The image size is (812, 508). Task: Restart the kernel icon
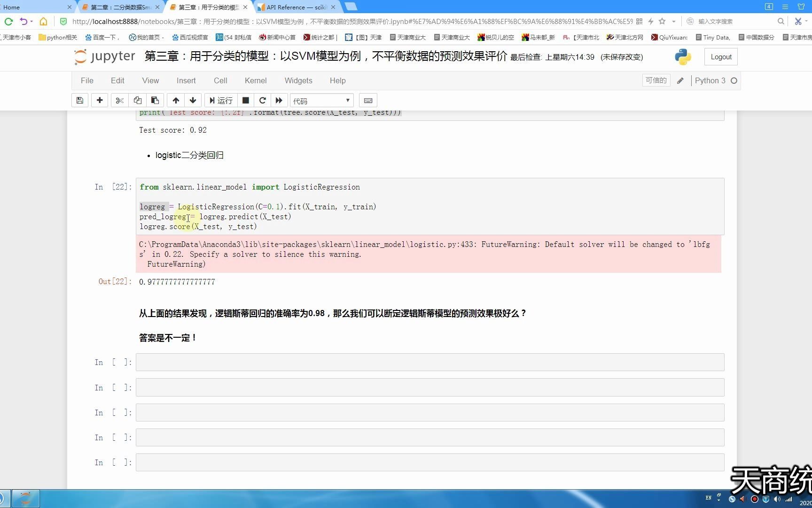tap(262, 100)
